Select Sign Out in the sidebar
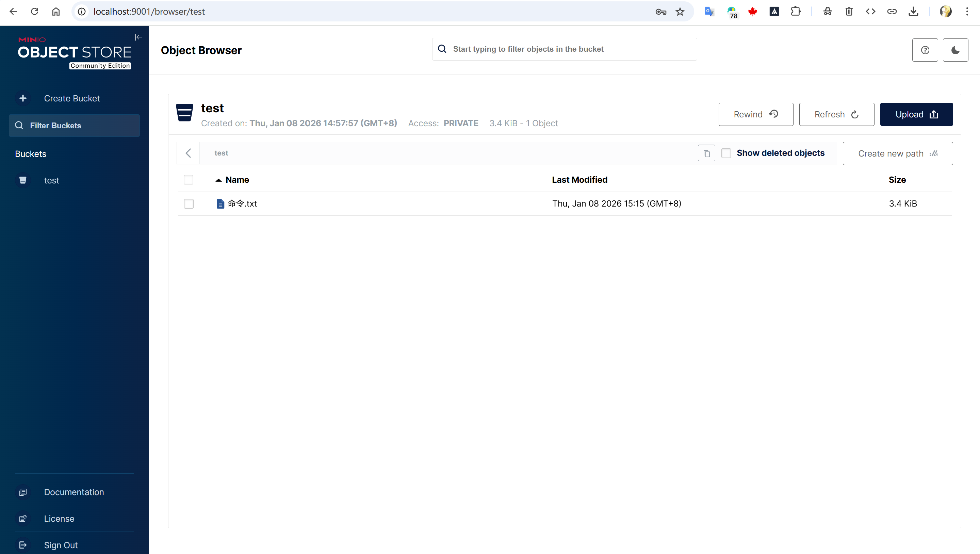Image resolution: width=980 pixels, height=554 pixels. tap(61, 545)
